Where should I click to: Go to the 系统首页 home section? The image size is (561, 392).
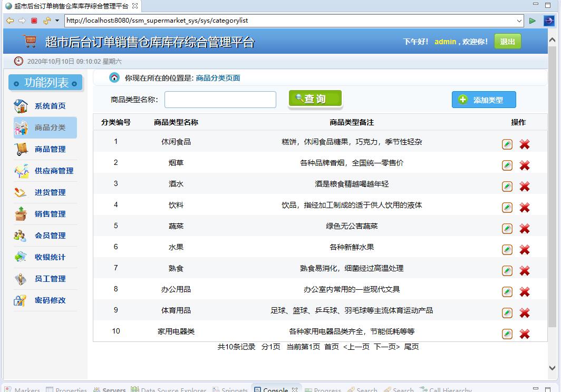point(50,105)
